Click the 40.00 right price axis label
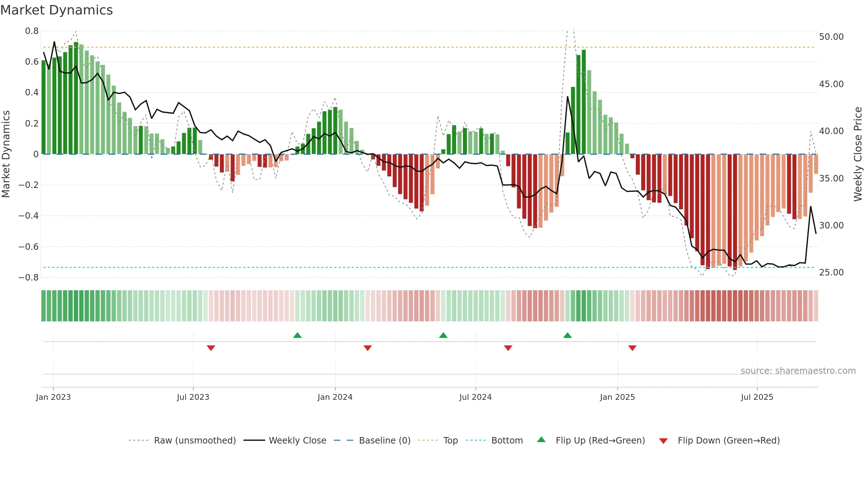This screenshot has width=868, height=488. click(x=831, y=131)
